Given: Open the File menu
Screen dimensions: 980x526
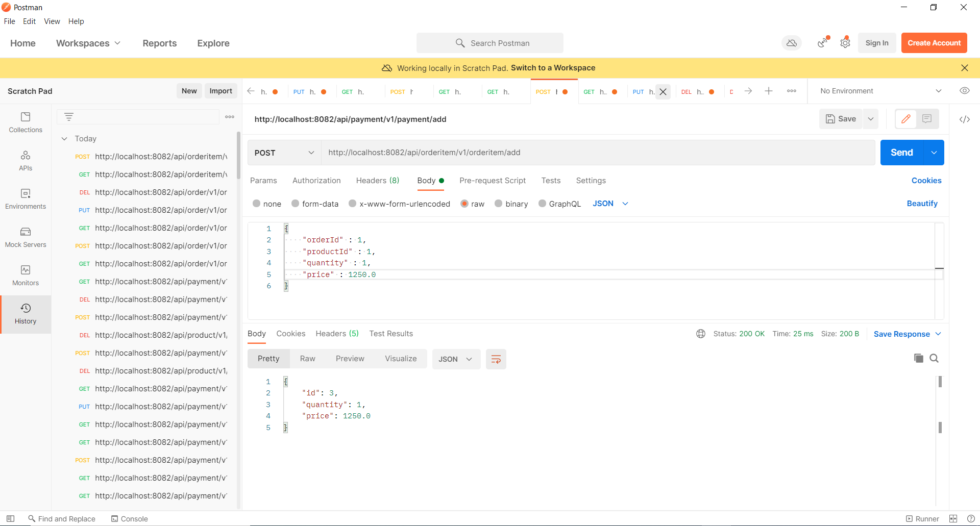Looking at the screenshot, I should (10, 21).
